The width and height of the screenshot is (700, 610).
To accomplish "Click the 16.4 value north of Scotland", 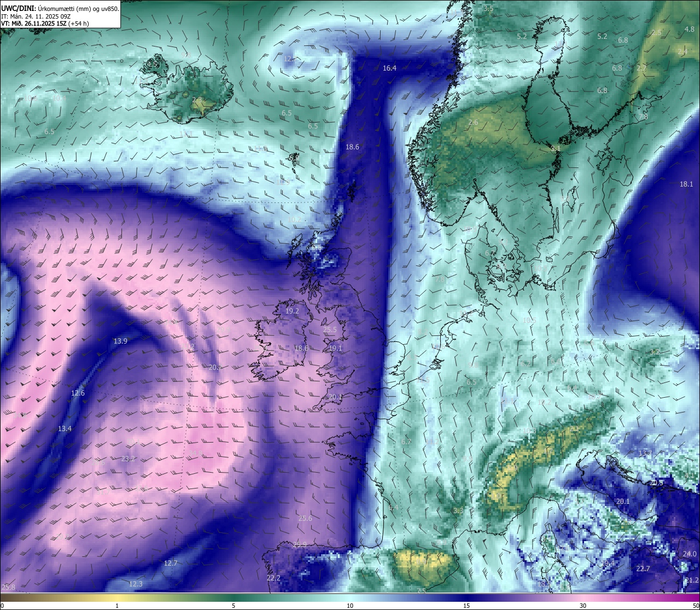I will click(x=389, y=68).
